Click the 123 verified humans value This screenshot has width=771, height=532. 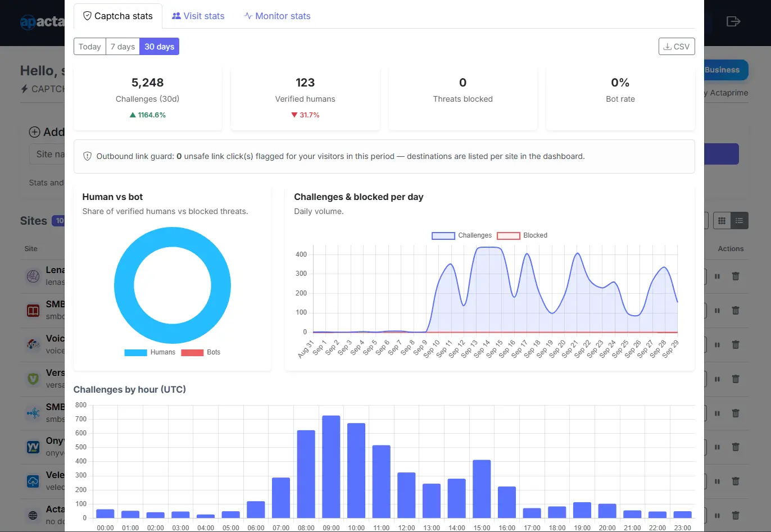tap(305, 83)
